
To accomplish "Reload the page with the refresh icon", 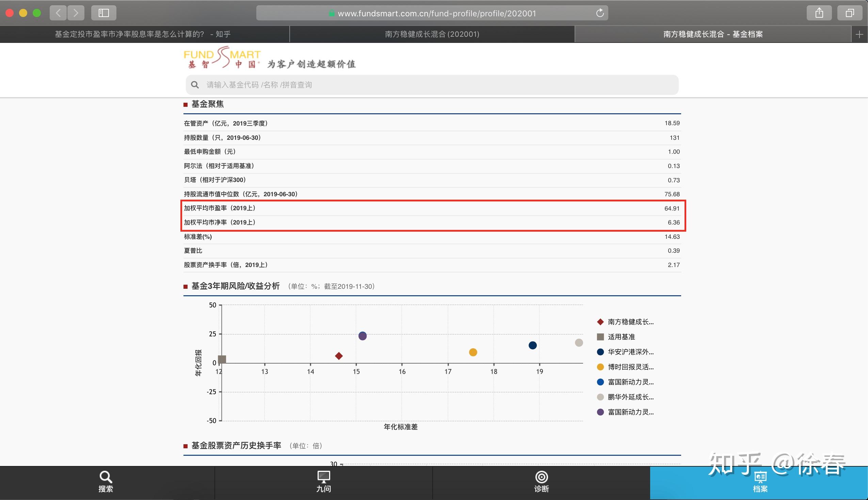I will [600, 13].
